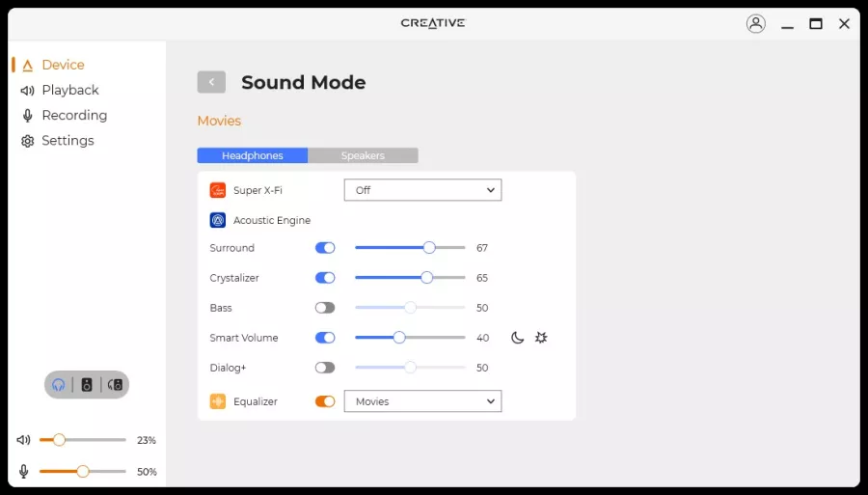Open the Playback section
The image size is (868, 495).
(69, 90)
